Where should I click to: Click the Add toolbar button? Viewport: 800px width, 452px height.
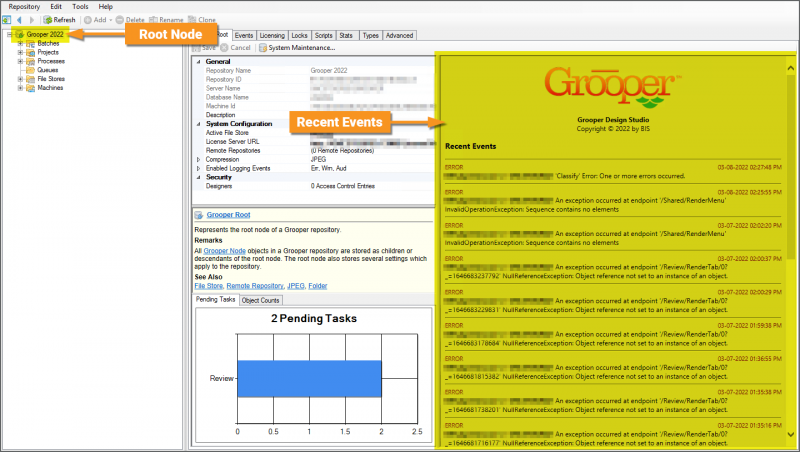pos(95,20)
